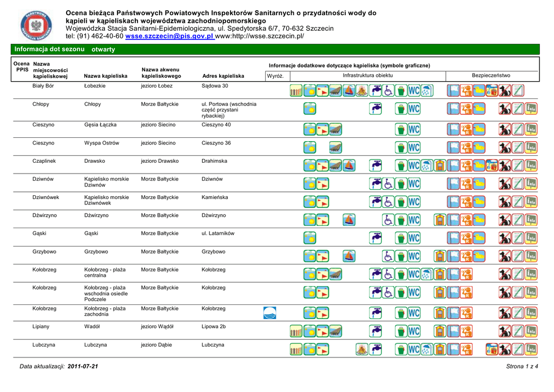554x392 pixels.
Task: Click the WC icon in Chłopy row
Action: click(x=414, y=109)
